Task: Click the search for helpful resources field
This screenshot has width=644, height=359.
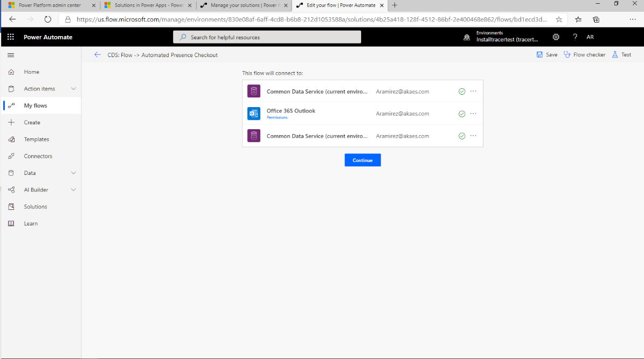Action: pyautogui.click(x=267, y=37)
